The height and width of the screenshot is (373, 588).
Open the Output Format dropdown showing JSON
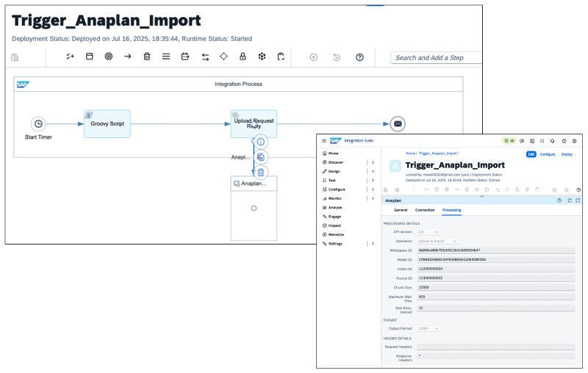point(429,328)
